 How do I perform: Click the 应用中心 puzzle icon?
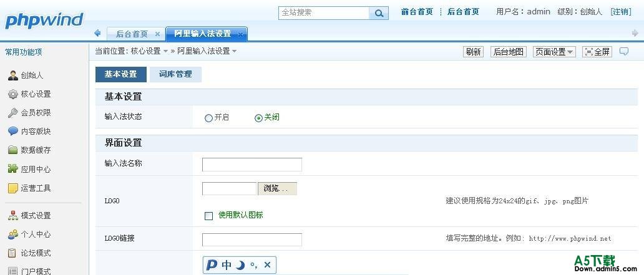pyautogui.click(x=13, y=169)
